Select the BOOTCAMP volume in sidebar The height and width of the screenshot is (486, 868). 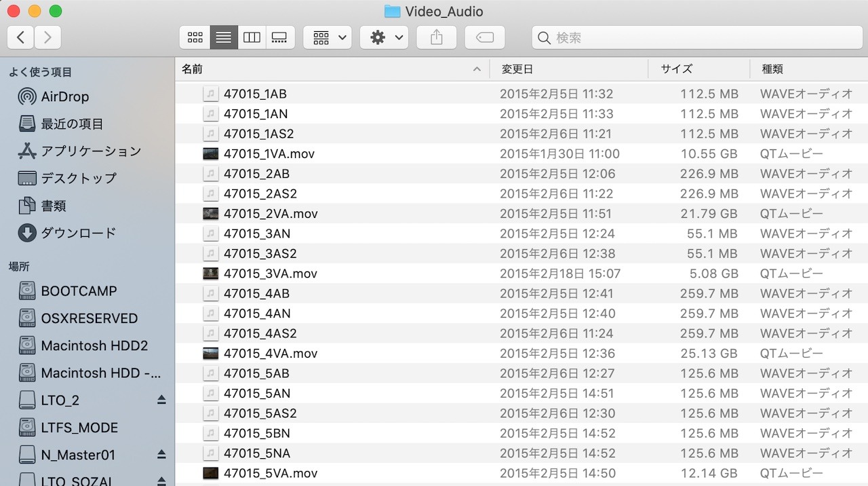click(x=78, y=291)
